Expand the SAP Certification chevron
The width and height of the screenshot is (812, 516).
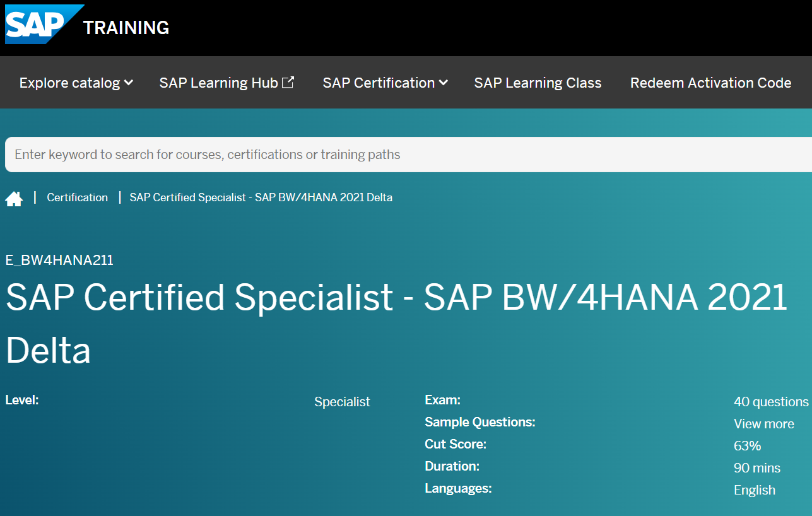pyautogui.click(x=444, y=83)
